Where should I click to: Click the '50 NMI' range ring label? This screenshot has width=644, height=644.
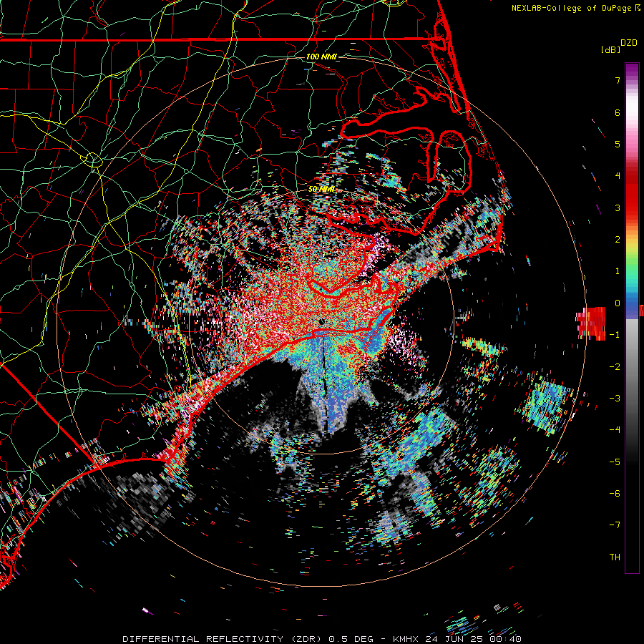click(x=321, y=189)
